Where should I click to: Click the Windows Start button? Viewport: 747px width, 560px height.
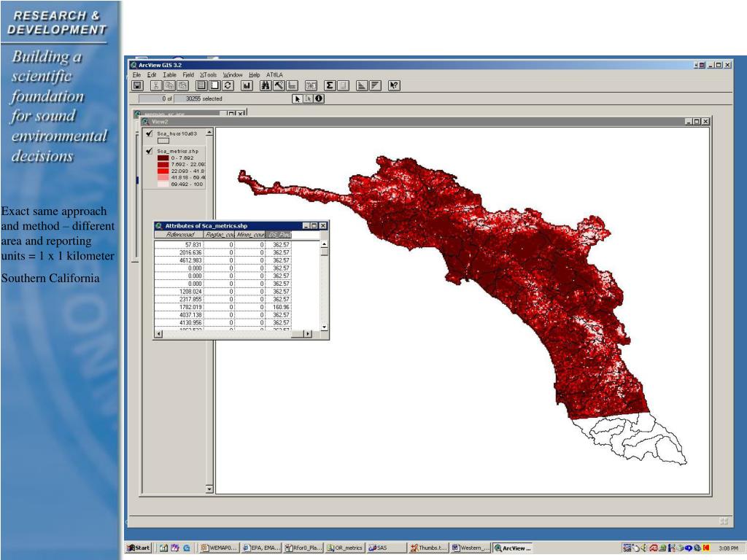139,548
